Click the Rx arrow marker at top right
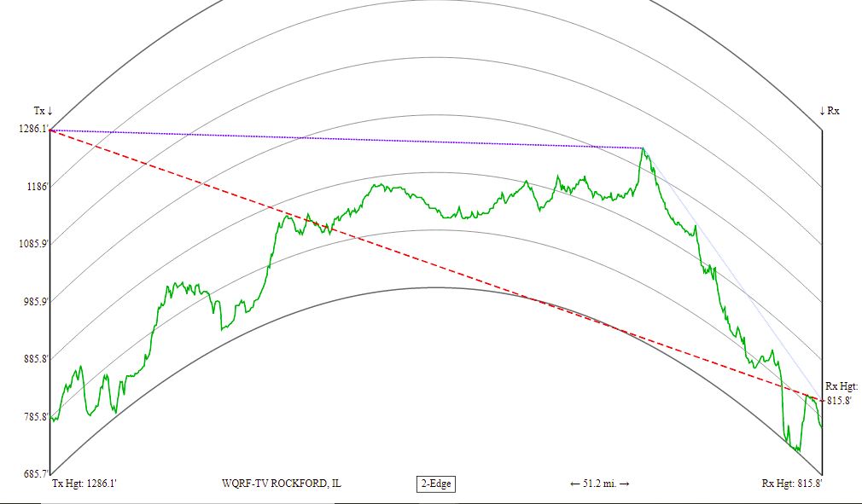The width and height of the screenshot is (862, 504). coord(830,111)
